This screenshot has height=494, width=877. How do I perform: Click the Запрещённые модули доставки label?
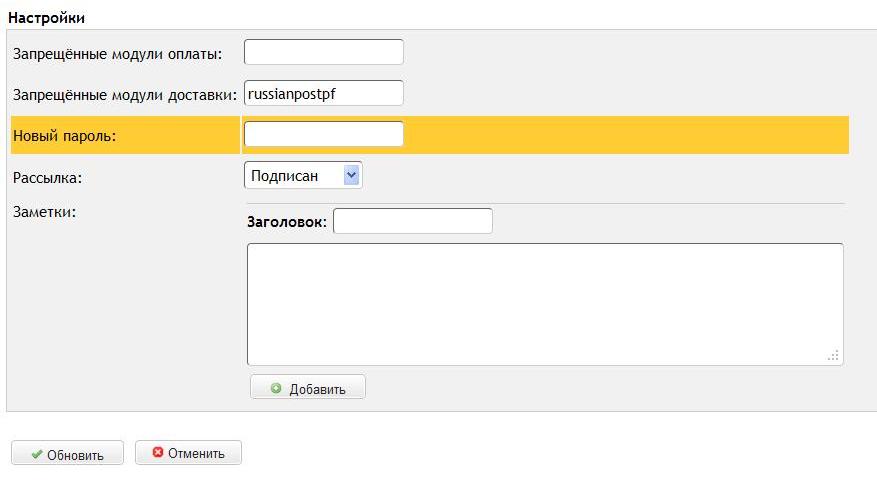125,95
